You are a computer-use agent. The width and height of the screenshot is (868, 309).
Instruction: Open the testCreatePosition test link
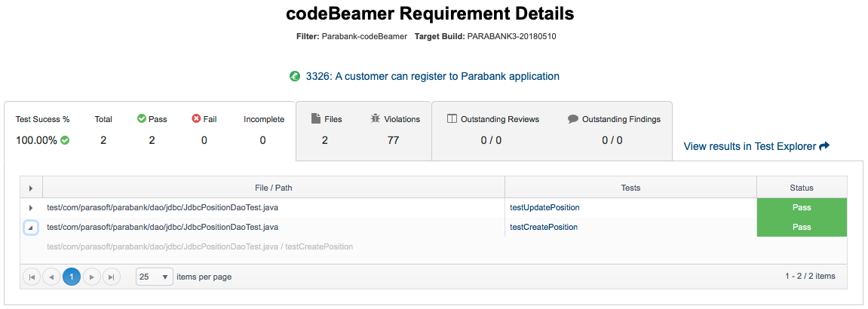[x=544, y=227]
